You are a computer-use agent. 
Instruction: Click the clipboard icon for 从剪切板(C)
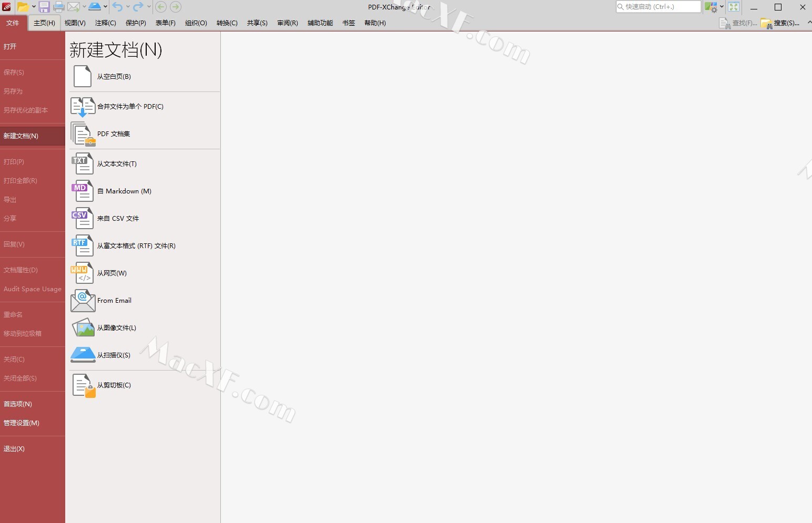(x=84, y=385)
